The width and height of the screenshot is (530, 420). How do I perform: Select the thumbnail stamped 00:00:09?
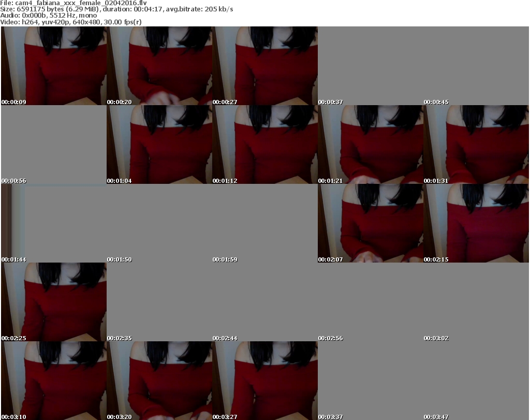(54, 66)
